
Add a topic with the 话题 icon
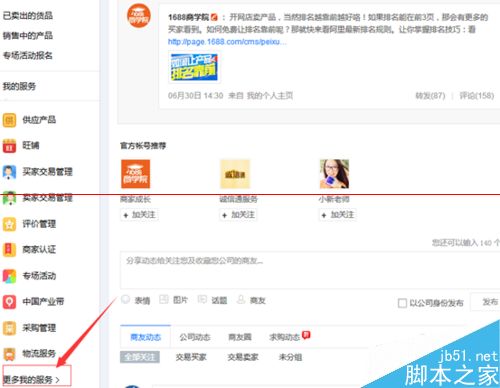[202, 299]
